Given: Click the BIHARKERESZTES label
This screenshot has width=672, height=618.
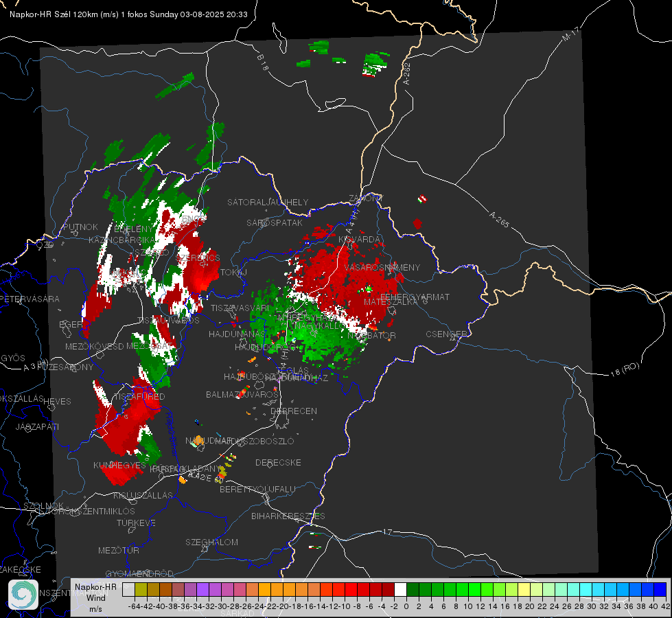Looking at the screenshot, I should pos(288,516).
